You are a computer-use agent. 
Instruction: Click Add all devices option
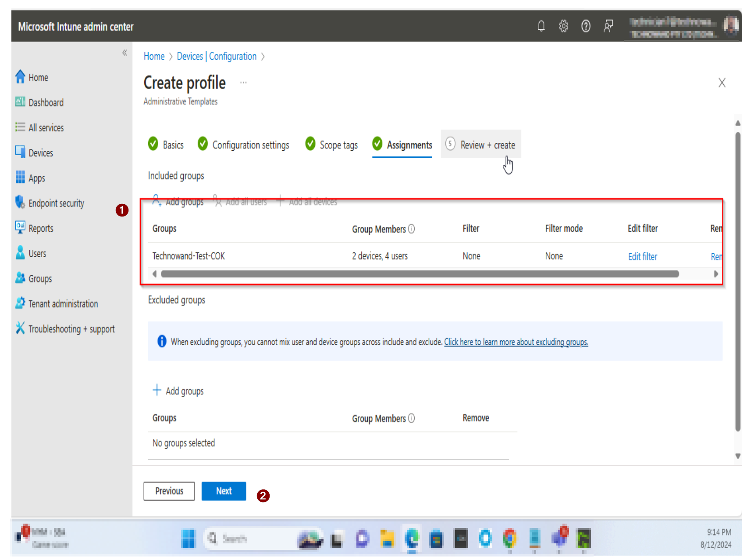coord(307,202)
